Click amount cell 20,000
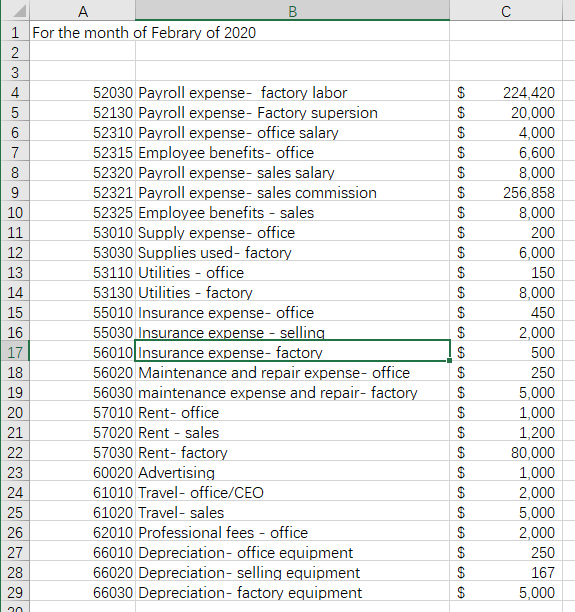575x612 pixels. (x=506, y=112)
